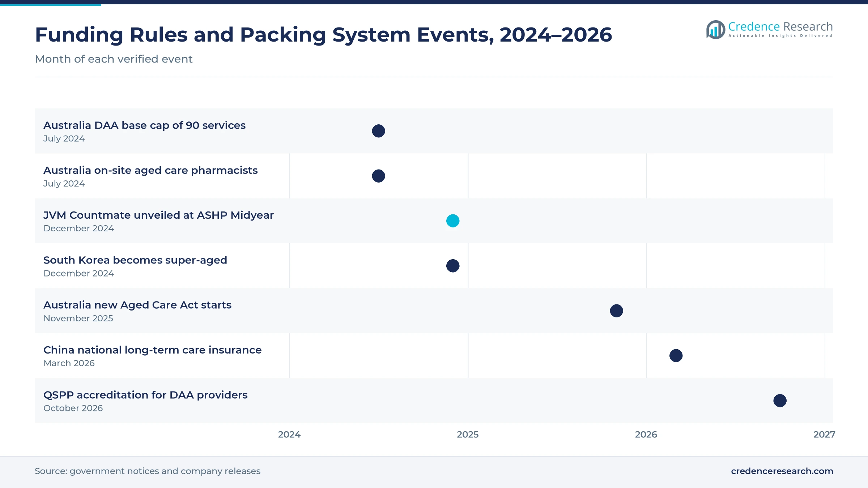
Task: Click the 2027 axis label
Action: (x=824, y=435)
